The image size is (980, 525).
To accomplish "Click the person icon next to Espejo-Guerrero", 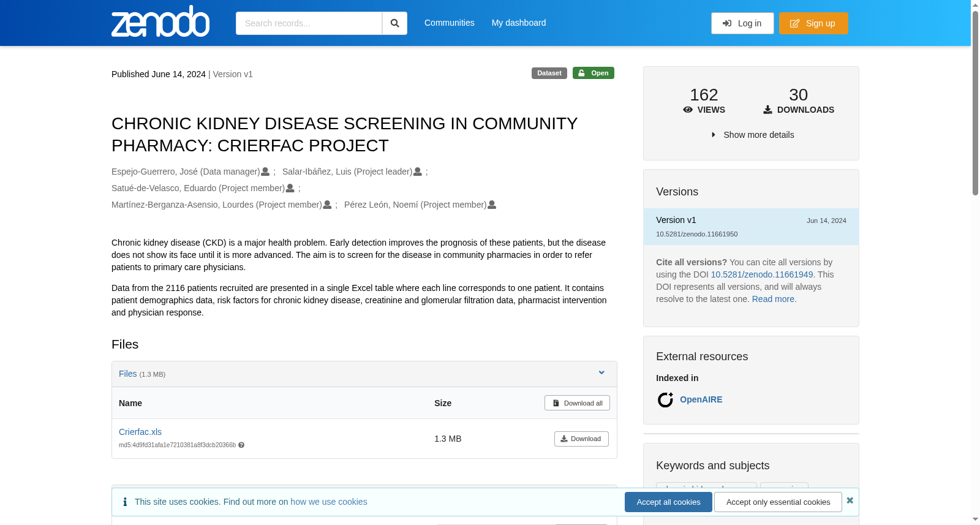I will coord(265,172).
